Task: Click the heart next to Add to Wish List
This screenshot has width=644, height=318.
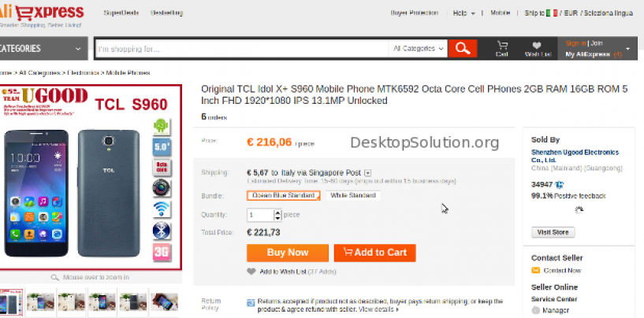Action: [x=251, y=272]
